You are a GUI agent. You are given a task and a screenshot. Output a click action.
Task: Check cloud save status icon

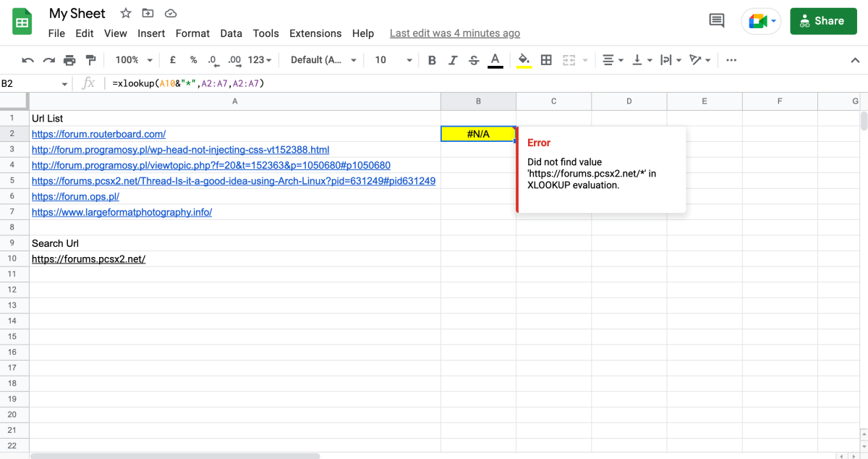(x=171, y=14)
